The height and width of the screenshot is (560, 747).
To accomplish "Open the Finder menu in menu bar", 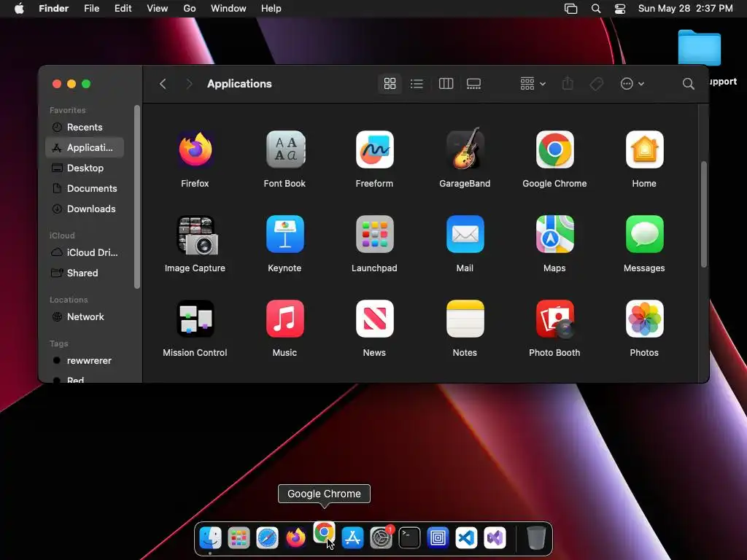I will coord(53,9).
